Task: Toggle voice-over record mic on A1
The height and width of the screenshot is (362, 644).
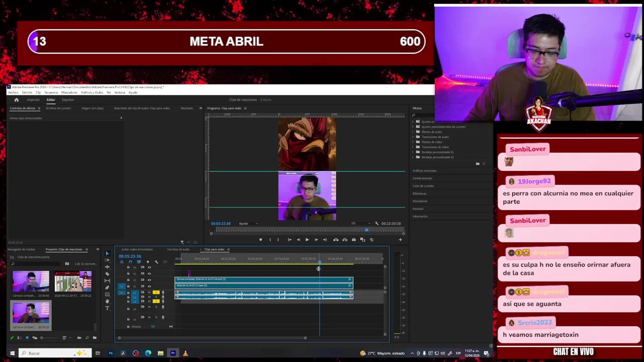Action: click(x=163, y=292)
